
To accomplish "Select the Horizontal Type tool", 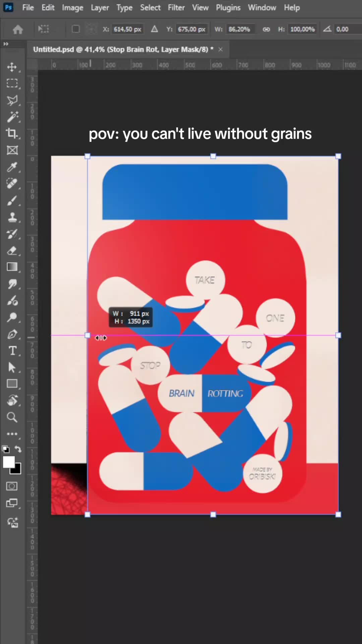I will pyautogui.click(x=12, y=351).
